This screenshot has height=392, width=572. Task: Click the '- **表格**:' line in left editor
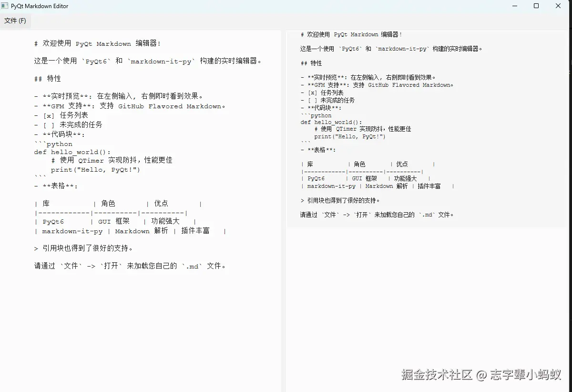(56, 186)
